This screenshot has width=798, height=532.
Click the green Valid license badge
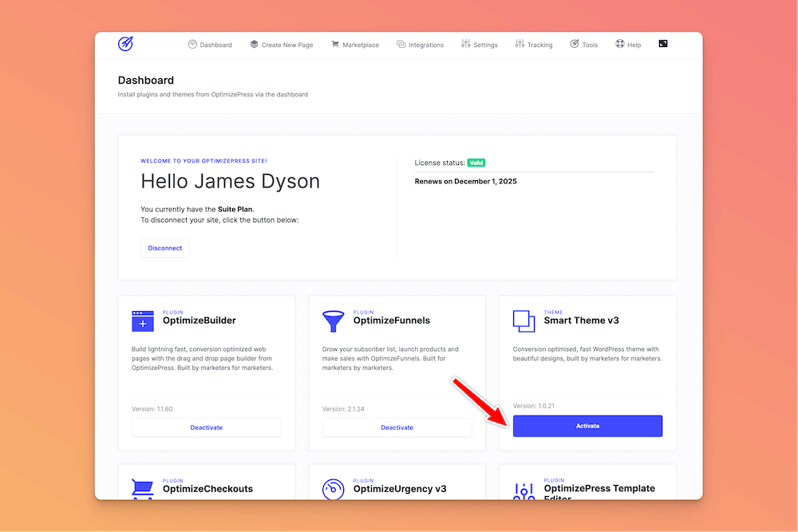(476, 163)
